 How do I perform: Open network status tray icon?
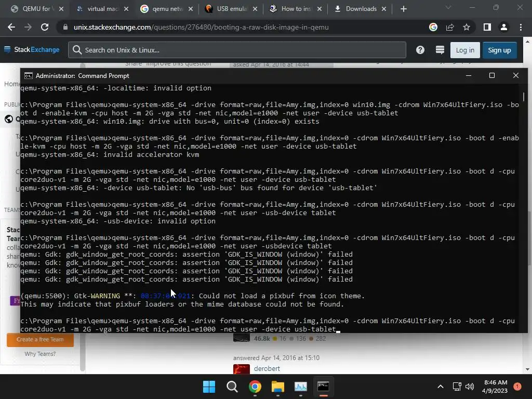click(457, 387)
